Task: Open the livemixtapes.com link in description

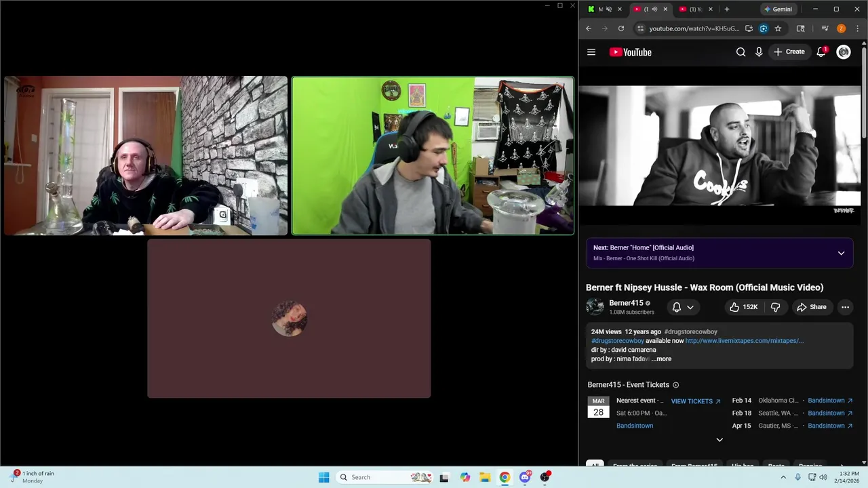Action: click(744, 341)
